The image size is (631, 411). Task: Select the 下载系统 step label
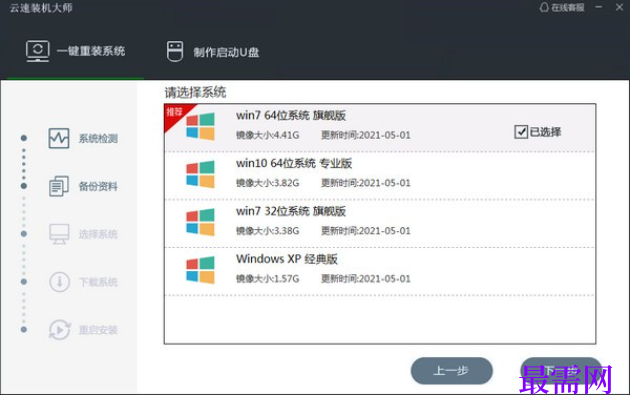coord(98,282)
